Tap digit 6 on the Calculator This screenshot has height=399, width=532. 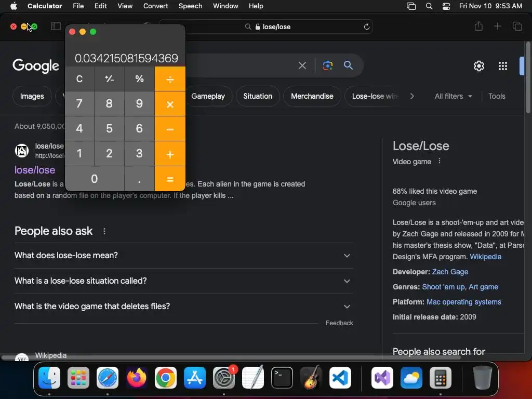139,129
